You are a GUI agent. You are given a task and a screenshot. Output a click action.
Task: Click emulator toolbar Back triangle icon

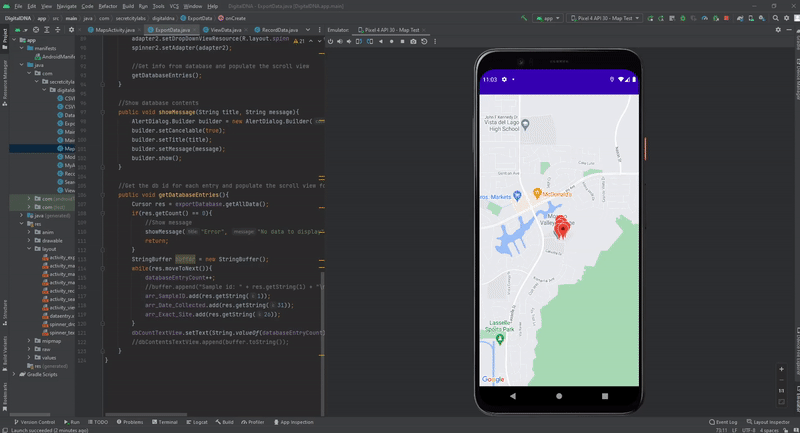coord(381,41)
